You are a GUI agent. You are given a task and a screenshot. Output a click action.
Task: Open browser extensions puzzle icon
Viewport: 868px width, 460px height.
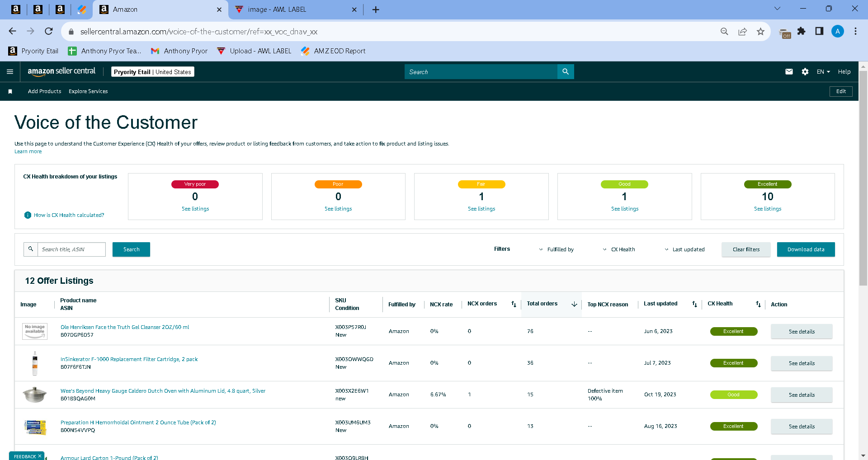801,31
